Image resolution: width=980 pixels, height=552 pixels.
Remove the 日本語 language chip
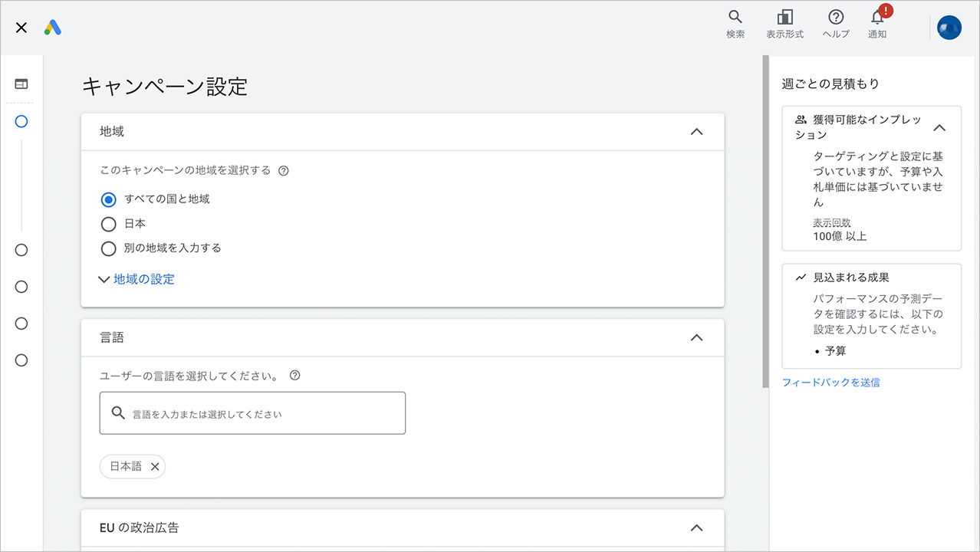coord(155,466)
